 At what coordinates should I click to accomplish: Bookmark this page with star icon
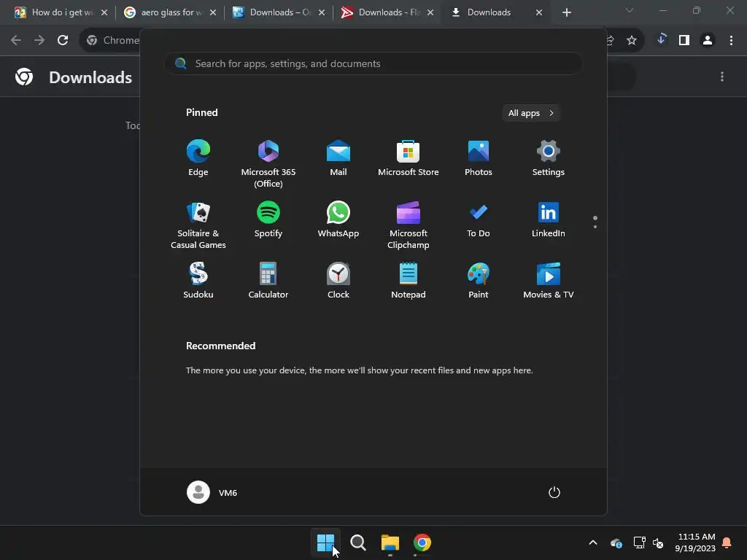[x=632, y=41]
